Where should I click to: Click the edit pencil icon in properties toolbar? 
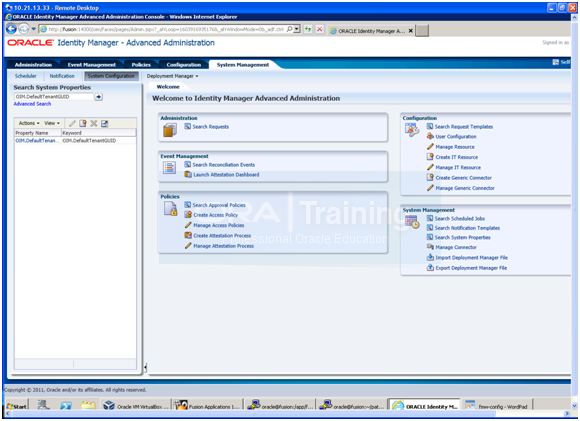coord(72,123)
